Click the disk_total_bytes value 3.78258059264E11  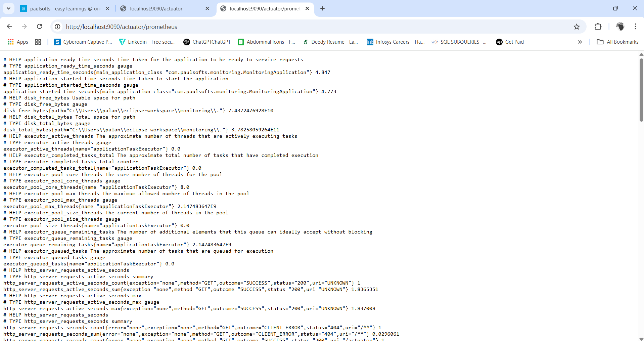click(255, 130)
